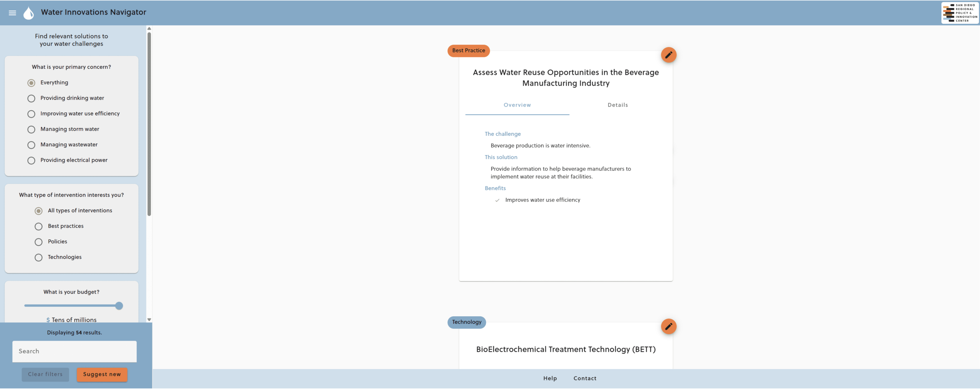
Task: Click the Clear filters button
Action: [x=45, y=374]
